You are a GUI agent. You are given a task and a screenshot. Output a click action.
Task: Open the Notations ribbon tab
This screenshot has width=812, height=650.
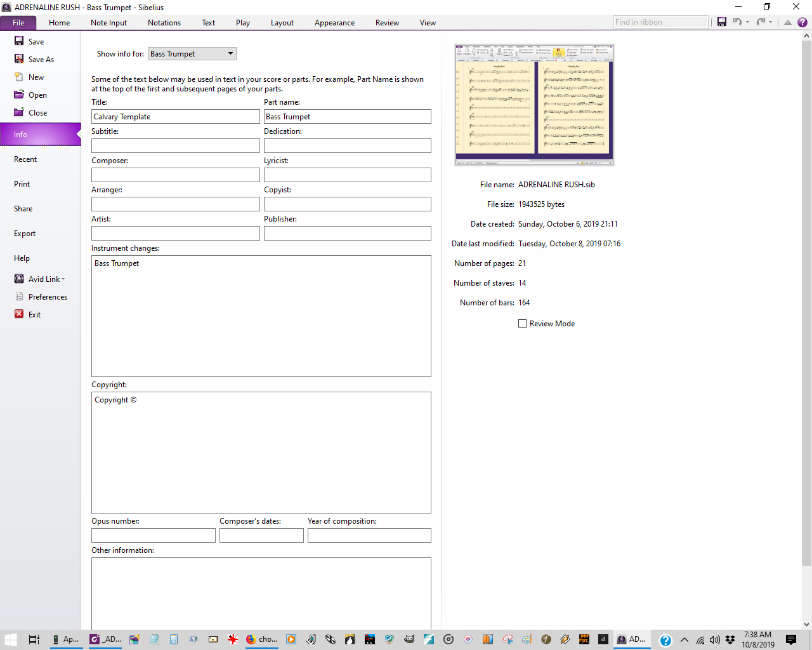164,22
